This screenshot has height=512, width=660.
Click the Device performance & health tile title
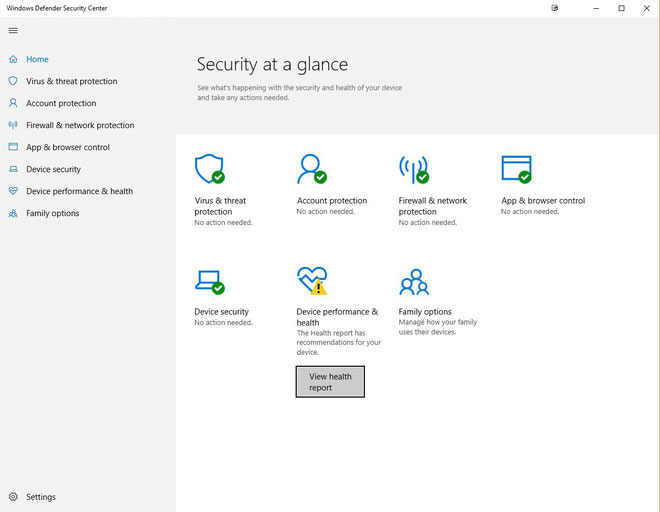(x=337, y=317)
